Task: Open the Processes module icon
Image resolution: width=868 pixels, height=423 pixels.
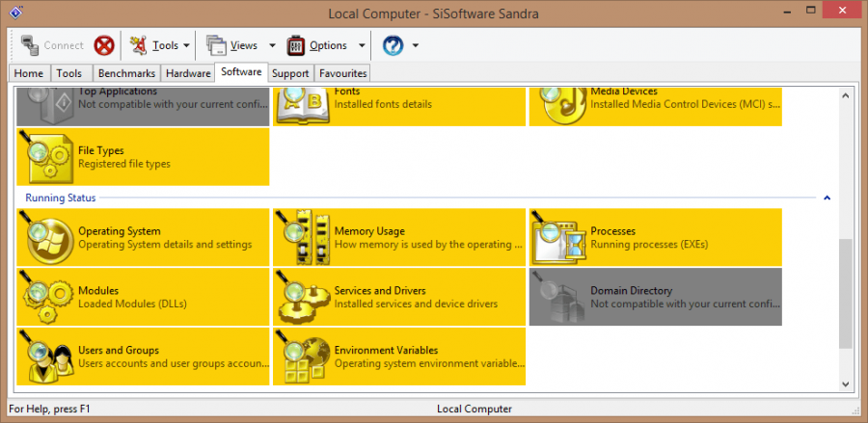Action: click(558, 237)
